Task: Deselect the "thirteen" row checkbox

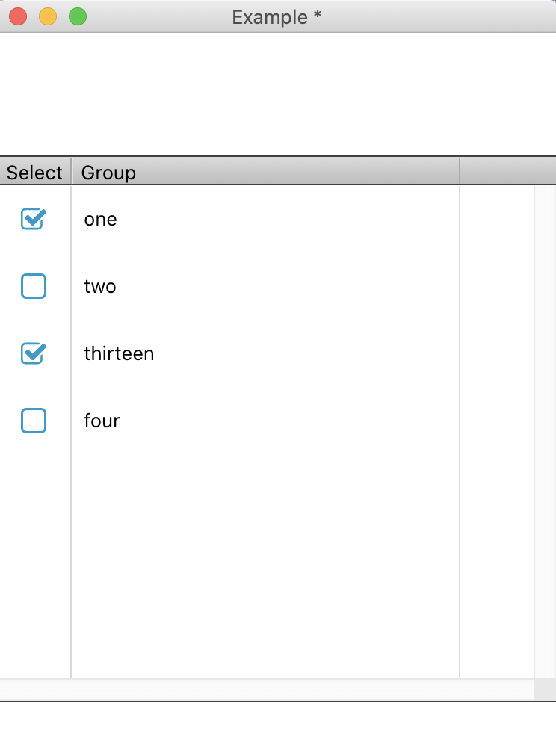Action: [x=34, y=353]
